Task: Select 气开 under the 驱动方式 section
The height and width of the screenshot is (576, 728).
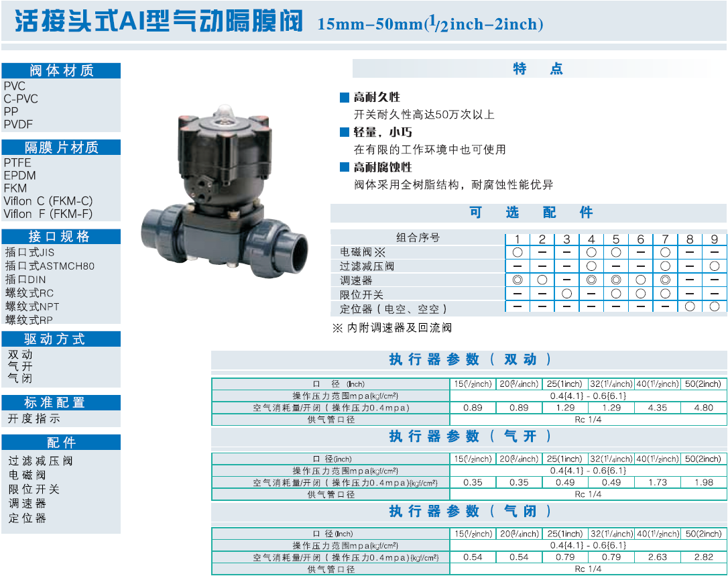Action: pyautogui.click(x=20, y=367)
